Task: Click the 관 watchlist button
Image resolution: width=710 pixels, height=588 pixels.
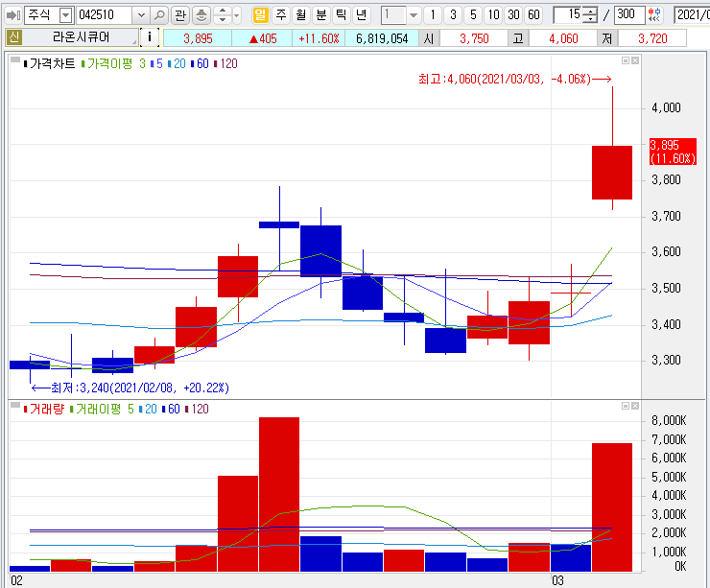Action: pos(180,15)
